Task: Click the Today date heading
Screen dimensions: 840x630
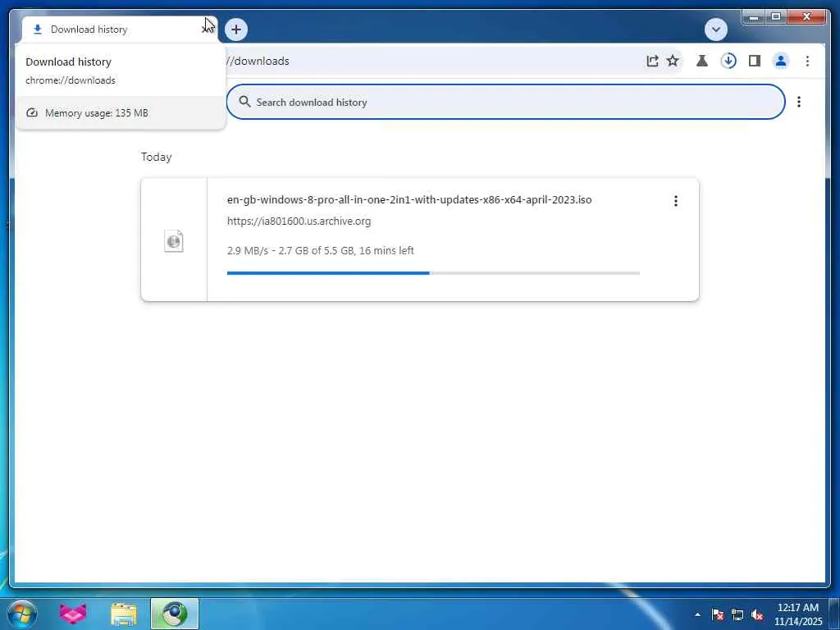Action: point(157,157)
